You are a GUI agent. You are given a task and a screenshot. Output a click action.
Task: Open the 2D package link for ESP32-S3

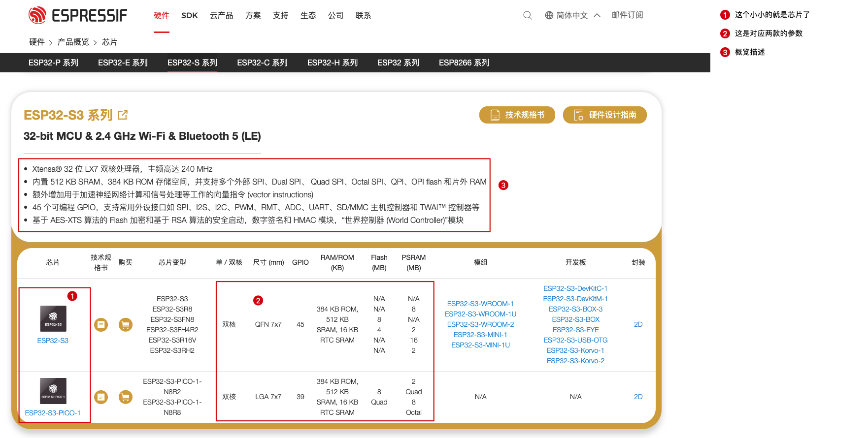(638, 324)
